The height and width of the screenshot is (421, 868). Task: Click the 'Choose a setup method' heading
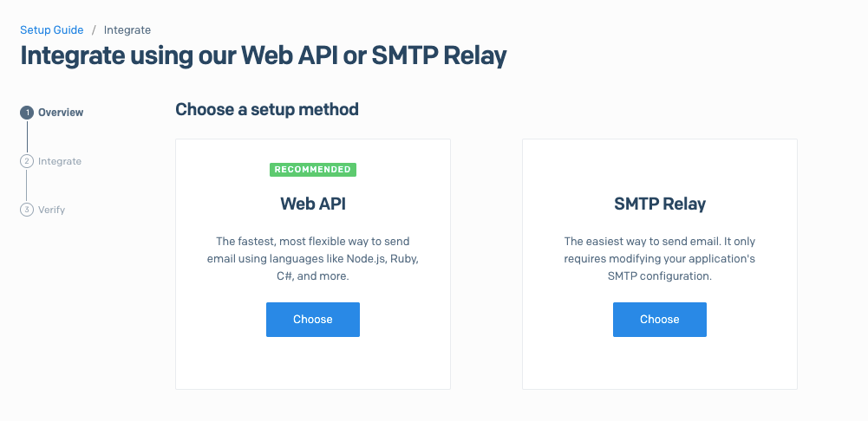click(267, 109)
